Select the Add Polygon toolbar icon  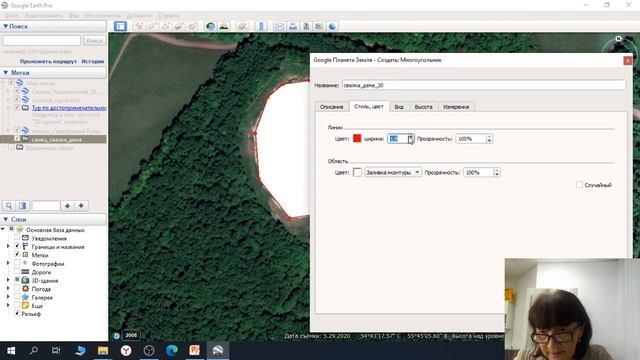pos(152,27)
